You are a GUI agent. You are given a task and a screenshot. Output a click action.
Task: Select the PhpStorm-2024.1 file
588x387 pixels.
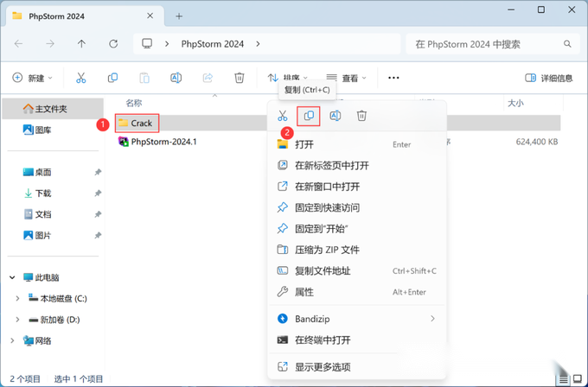(x=157, y=142)
